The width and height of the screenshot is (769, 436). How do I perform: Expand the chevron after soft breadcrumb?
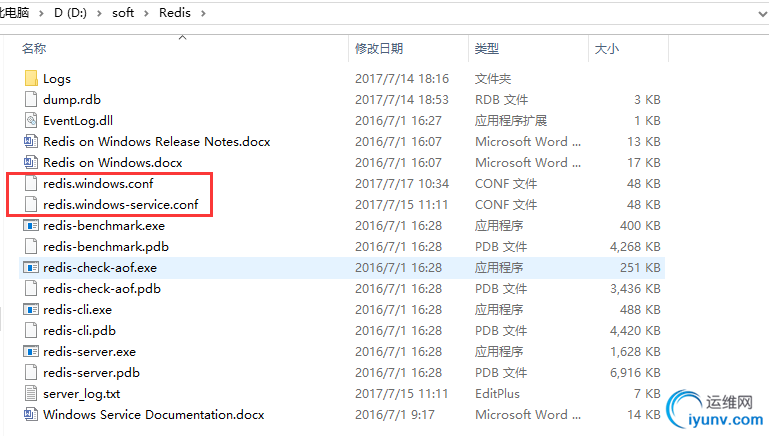[146, 13]
